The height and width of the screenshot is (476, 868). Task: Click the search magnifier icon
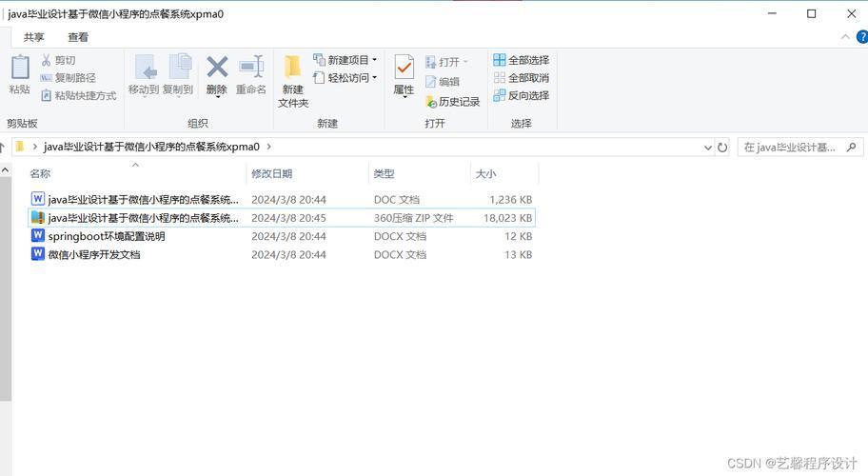[x=852, y=147]
